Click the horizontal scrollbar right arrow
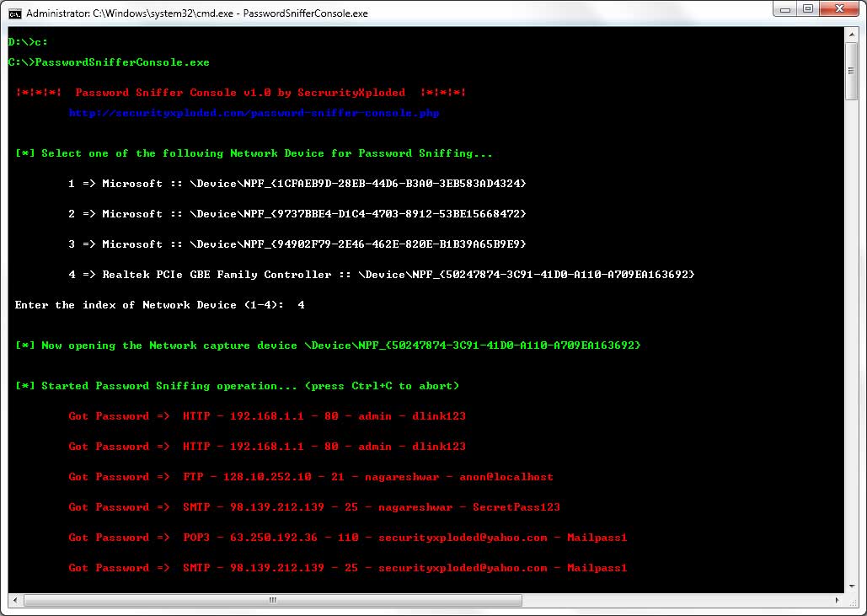This screenshot has width=867, height=616. tap(838, 601)
